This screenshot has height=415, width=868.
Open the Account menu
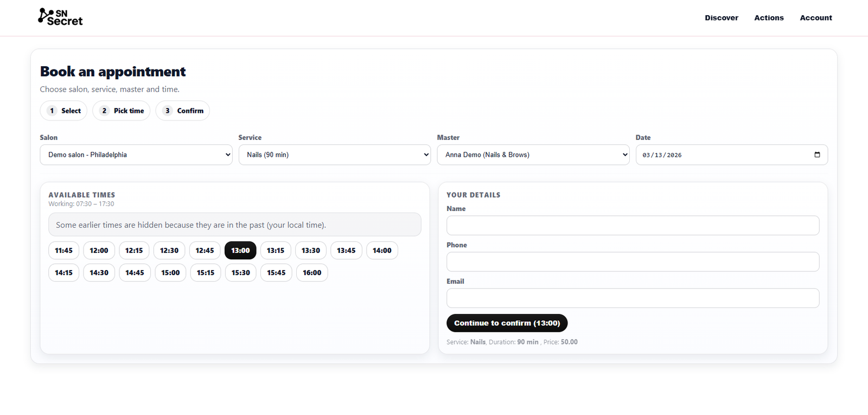(815, 18)
